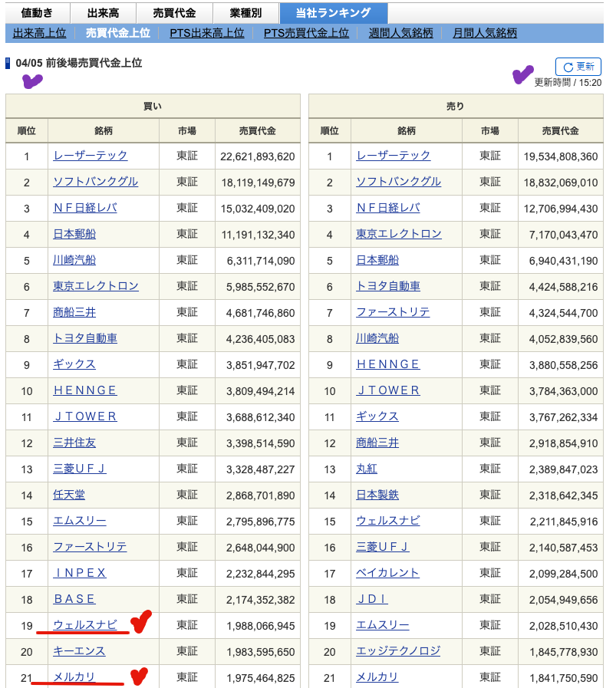Open ウェルスナビ in the buy table
This screenshot has height=688, width=616.
[84, 625]
